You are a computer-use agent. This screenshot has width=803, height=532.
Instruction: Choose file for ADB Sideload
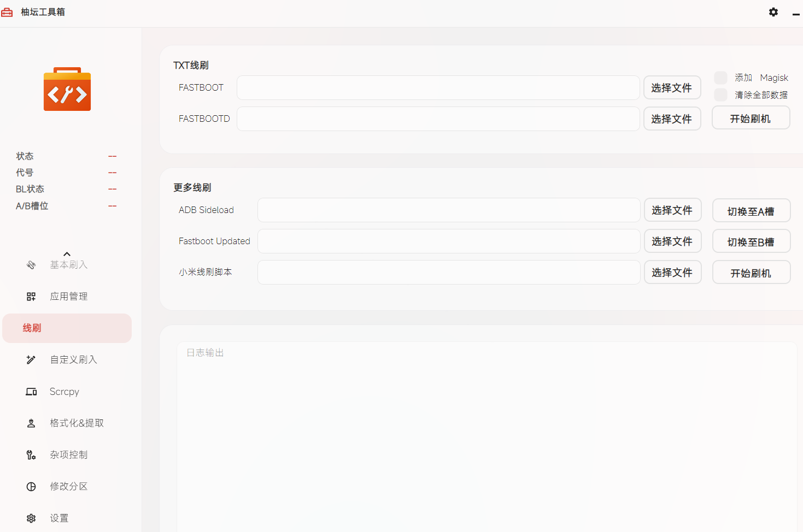click(x=672, y=210)
